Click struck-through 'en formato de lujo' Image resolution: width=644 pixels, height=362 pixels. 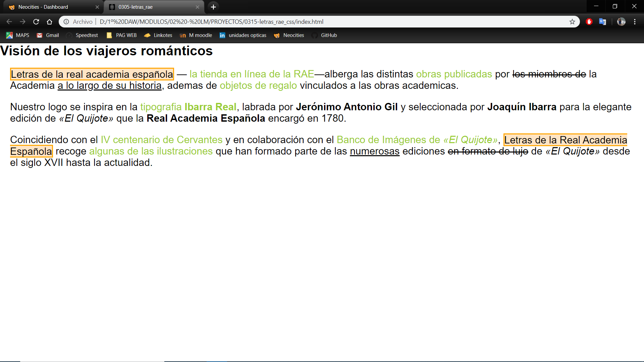point(488,151)
